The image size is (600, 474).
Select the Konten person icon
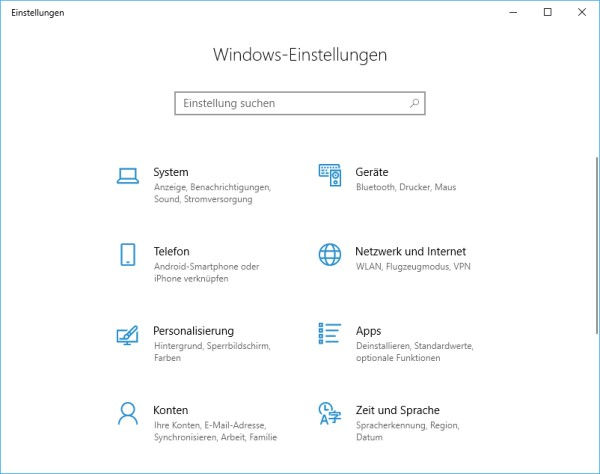[x=128, y=413]
